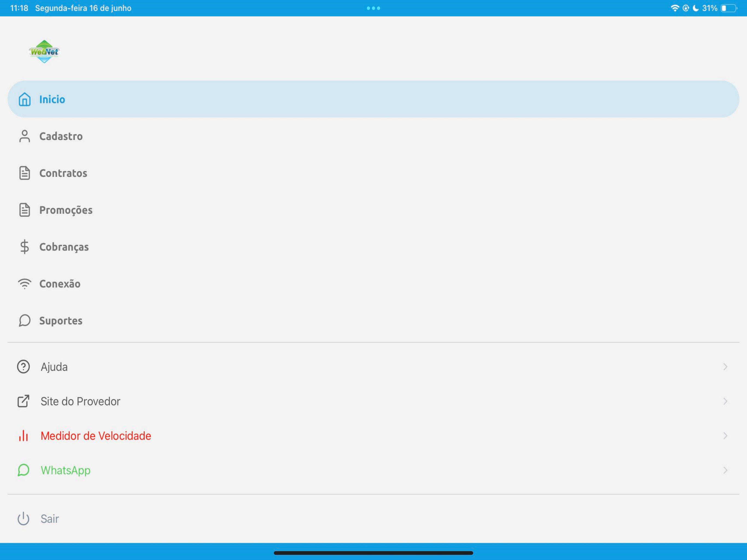Click the Medidor de Velocidade row chevron
Image resolution: width=747 pixels, height=560 pixels.
pos(725,435)
